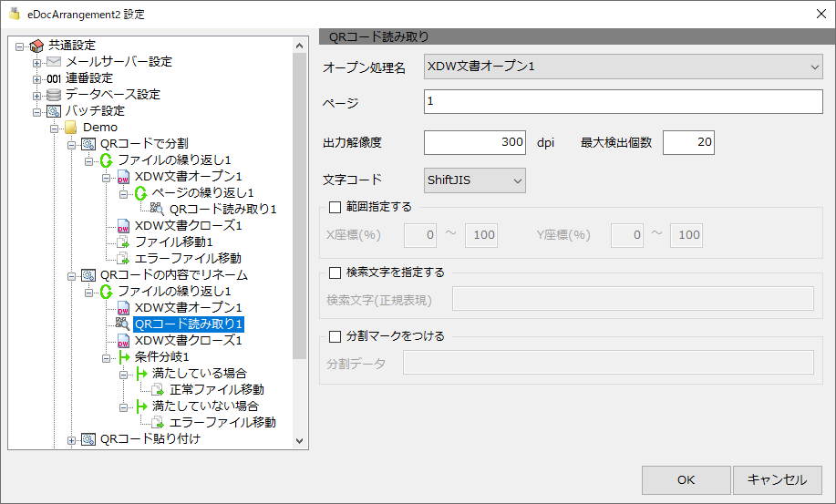Click the OK button
The height and width of the screenshot is (504, 836).
(x=686, y=480)
